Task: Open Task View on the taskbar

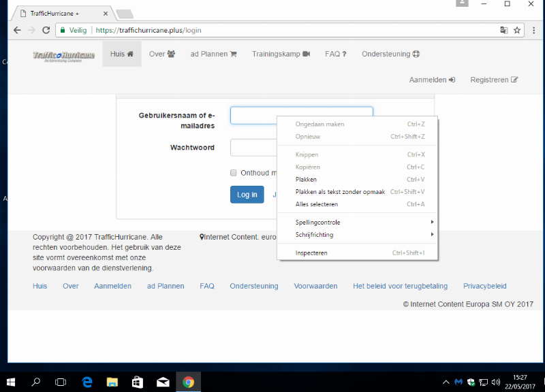Action: (61, 382)
